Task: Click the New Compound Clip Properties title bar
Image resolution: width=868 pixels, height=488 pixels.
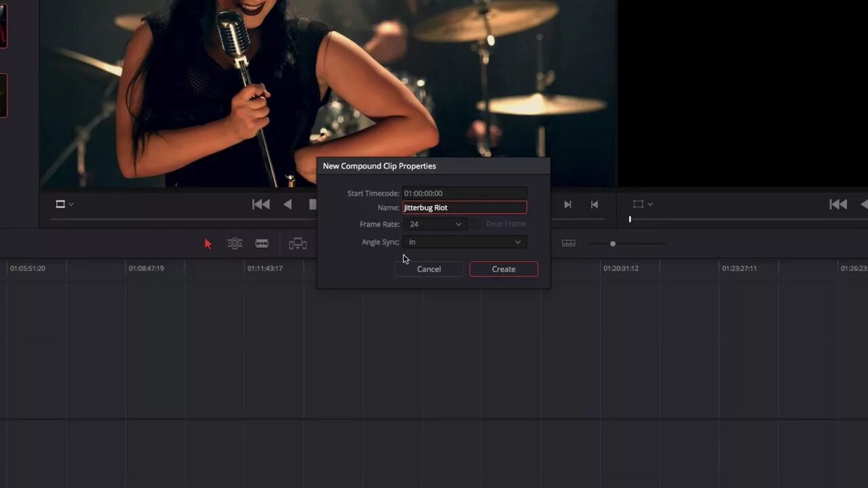Action: 433,166
